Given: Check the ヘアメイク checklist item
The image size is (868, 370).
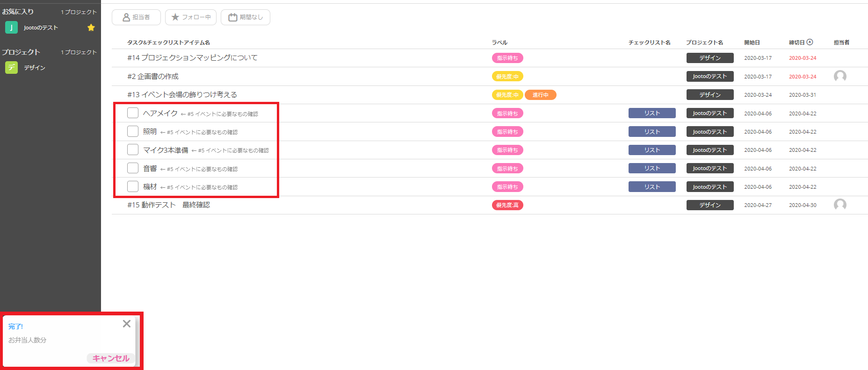Looking at the screenshot, I should pyautogui.click(x=133, y=113).
